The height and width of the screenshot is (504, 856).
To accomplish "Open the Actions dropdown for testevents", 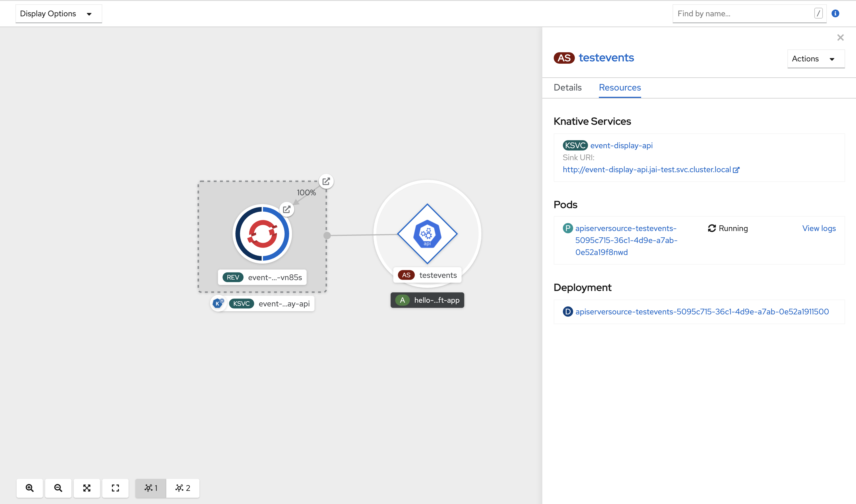I will pos(815,59).
